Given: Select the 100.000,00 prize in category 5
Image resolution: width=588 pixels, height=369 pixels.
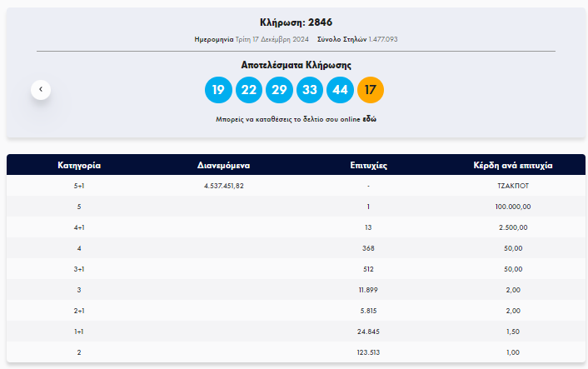Looking at the screenshot, I should tap(513, 207).
